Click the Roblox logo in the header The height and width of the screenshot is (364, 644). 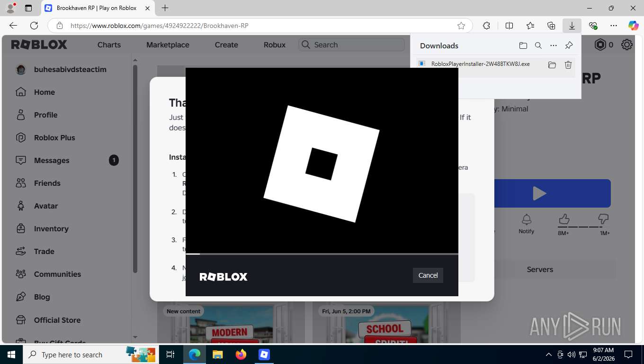[39, 45]
